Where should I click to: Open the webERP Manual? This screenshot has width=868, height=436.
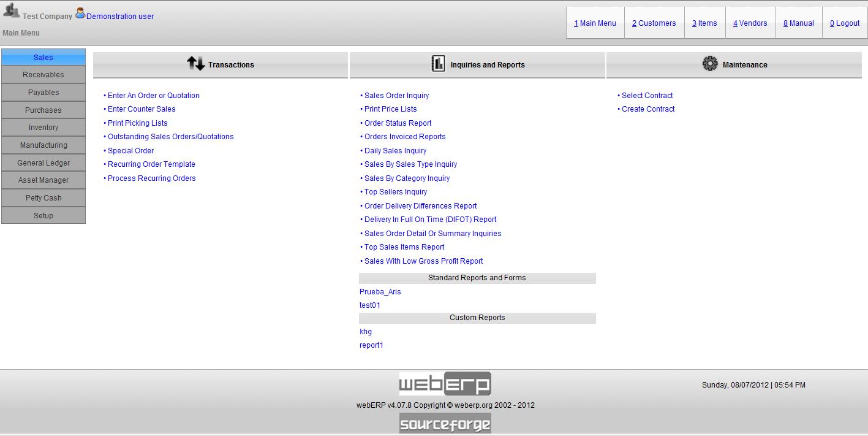(x=798, y=22)
